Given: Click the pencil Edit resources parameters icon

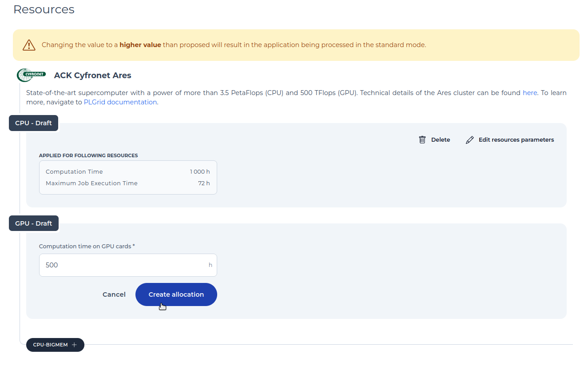Looking at the screenshot, I should coord(469,140).
